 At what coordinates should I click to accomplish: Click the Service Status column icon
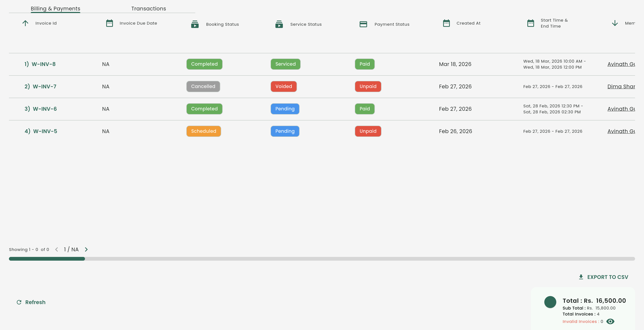pyautogui.click(x=279, y=24)
